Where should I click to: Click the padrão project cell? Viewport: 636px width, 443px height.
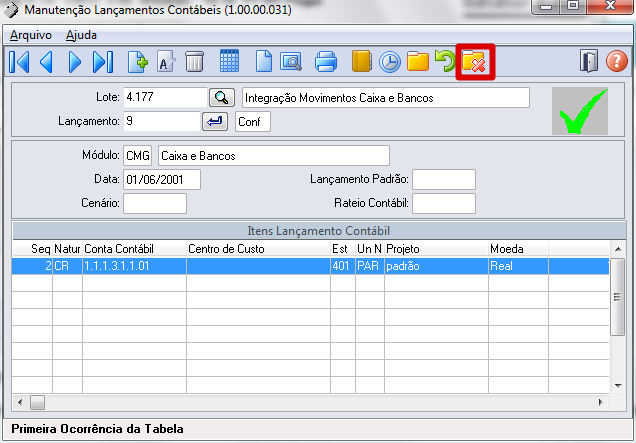(436, 266)
